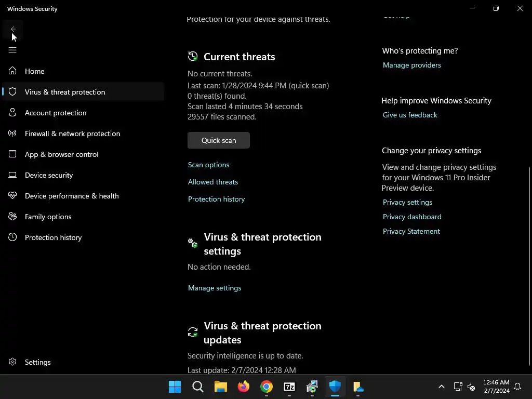Open Family options page

coord(84,217)
